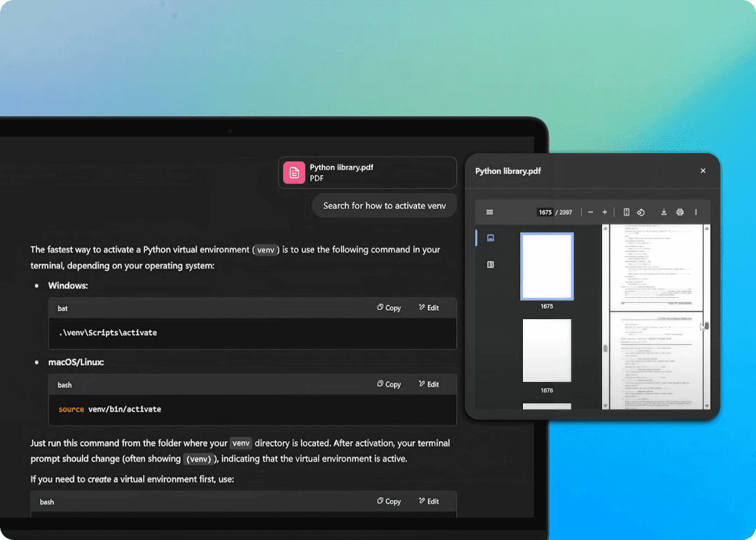The height and width of the screenshot is (540, 756).
Task: Toggle the PDF sidebar menu icon
Action: [x=489, y=213]
